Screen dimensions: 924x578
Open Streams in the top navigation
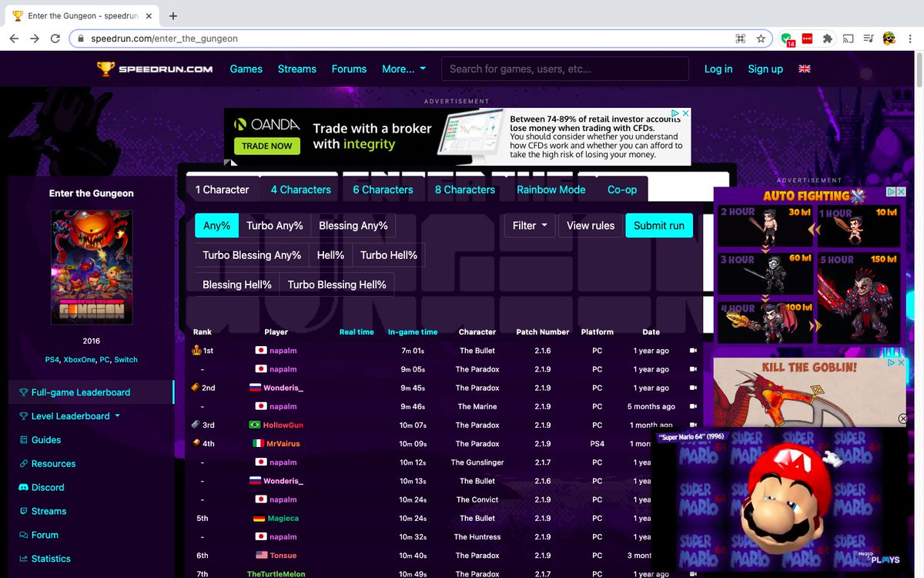tap(297, 69)
